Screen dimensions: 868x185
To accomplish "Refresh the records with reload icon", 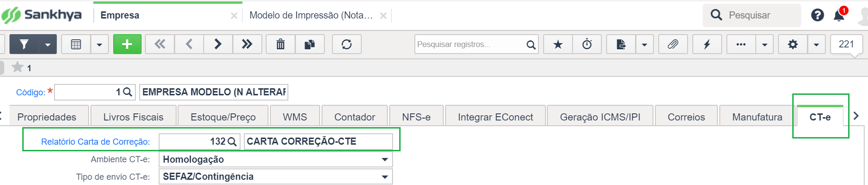I will point(347,44).
